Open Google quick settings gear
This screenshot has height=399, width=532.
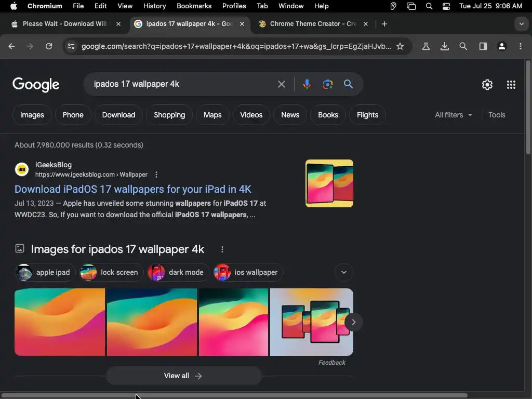pos(487,85)
